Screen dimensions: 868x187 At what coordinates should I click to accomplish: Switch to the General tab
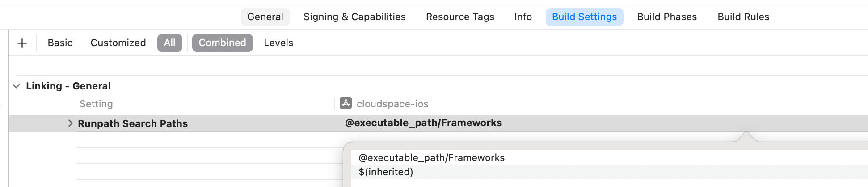265,17
